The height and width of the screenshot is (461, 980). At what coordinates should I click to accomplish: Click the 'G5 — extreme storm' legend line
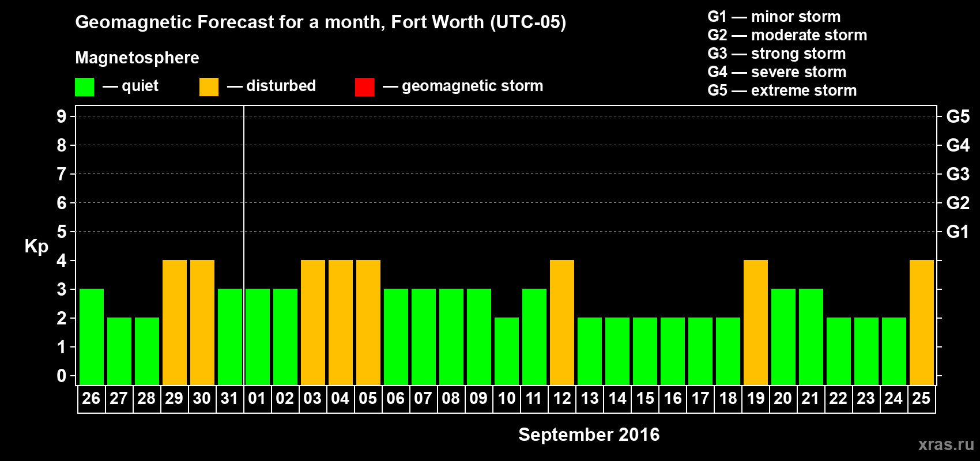click(782, 90)
